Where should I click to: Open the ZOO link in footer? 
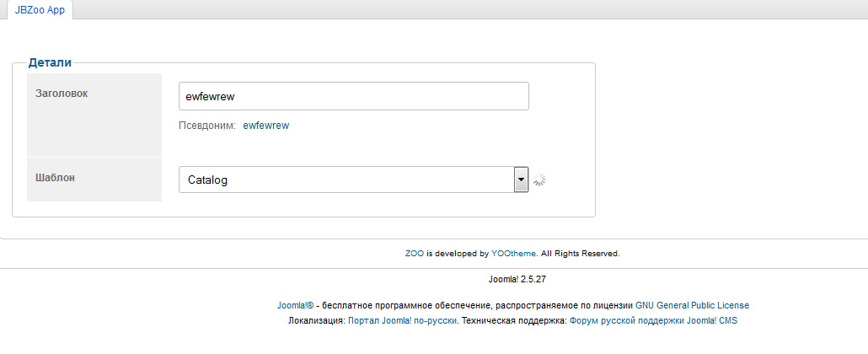(x=414, y=253)
